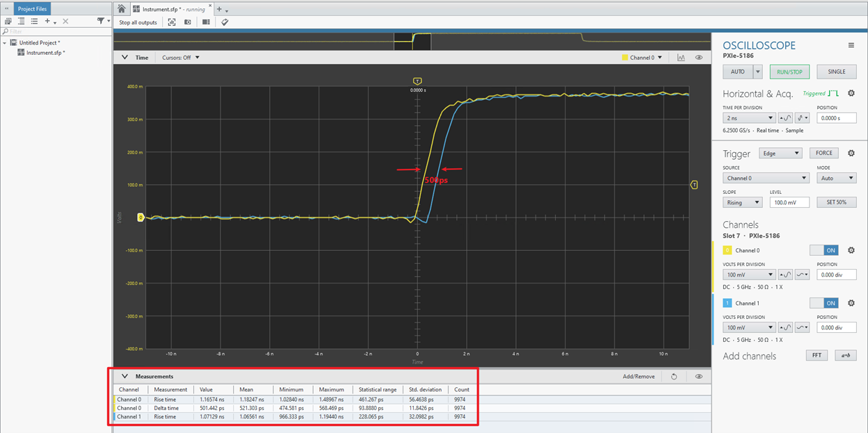This screenshot has width=868, height=433.
Task: Open the add-new-item plus dropdown in Project Files
Action: pos(51,22)
